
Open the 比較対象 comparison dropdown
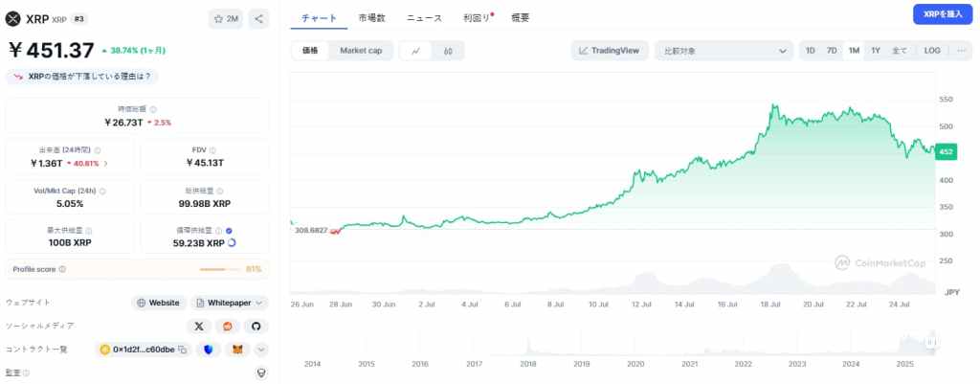click(724, 51)
